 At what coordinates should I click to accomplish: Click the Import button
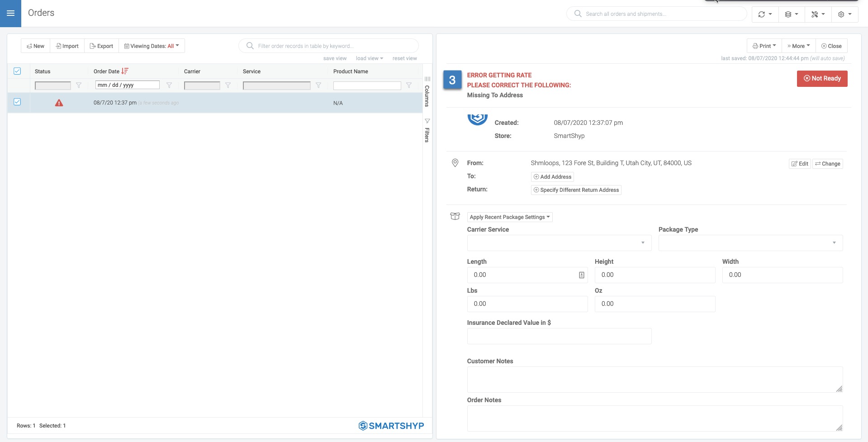pyautogui.click(x=67, y=46)
